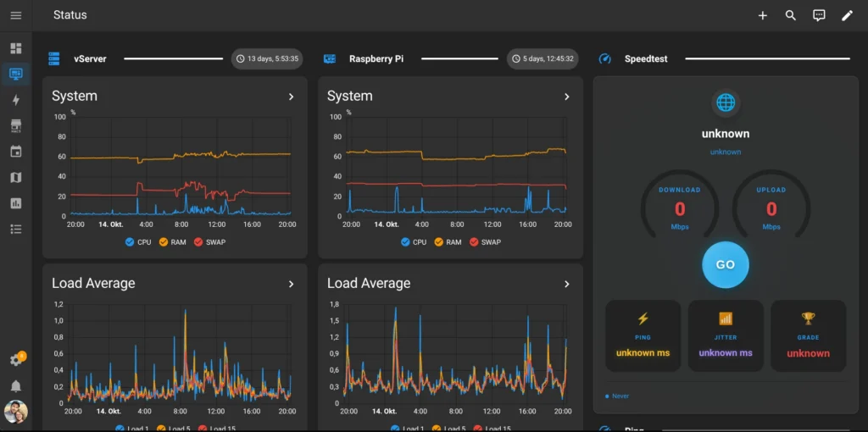
Task: Toggle SWAP series in Raspberry Pi System chart
Action: point(486,241)
